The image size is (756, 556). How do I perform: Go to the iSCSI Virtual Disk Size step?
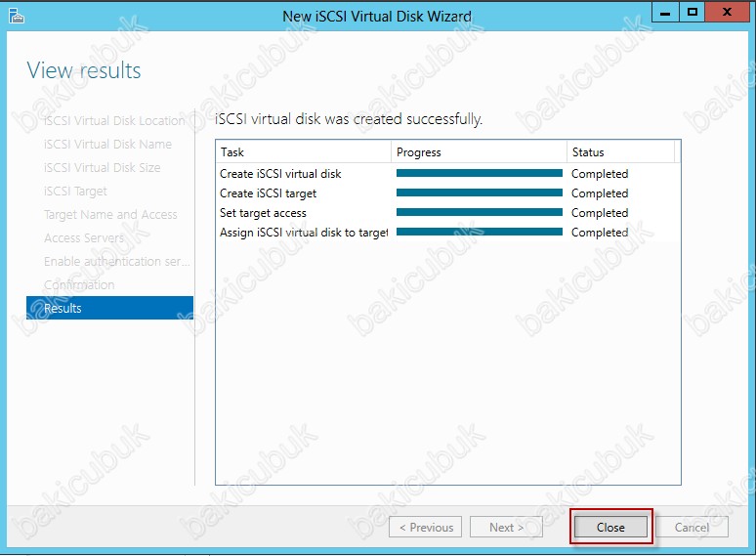click(x=102, y=168)
